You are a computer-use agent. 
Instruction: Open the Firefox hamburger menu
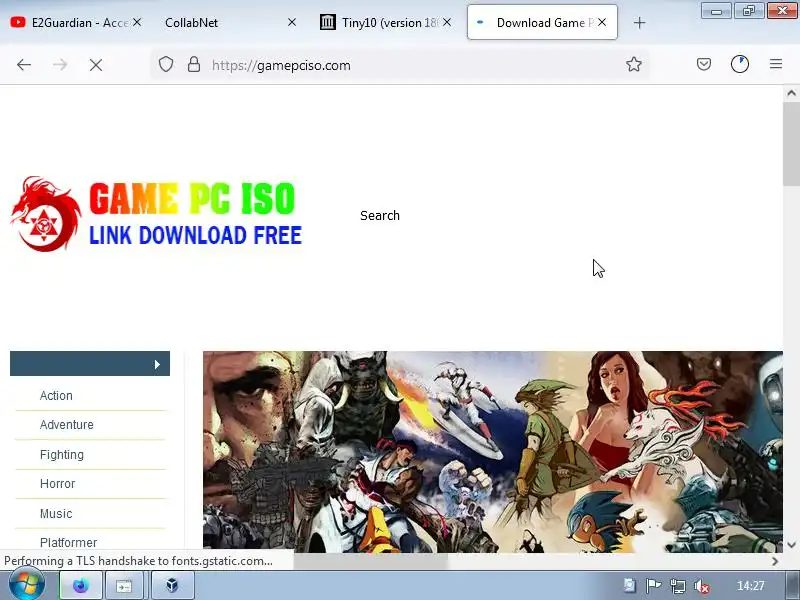pos(776,64)
